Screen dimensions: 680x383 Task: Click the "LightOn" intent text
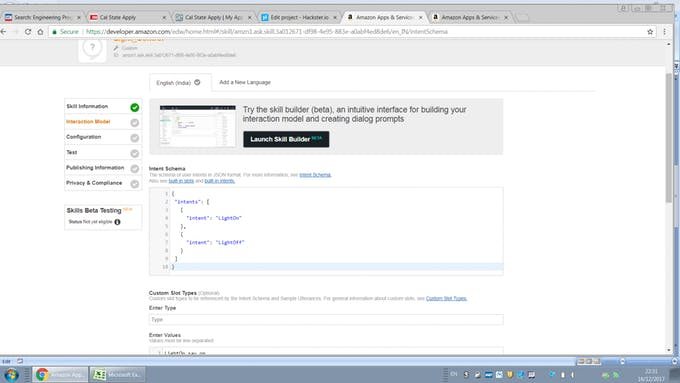229,218
